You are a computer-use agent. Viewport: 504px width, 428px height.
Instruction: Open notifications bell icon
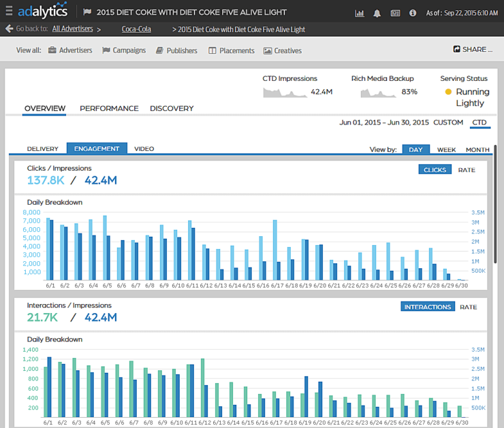(377, 13)
